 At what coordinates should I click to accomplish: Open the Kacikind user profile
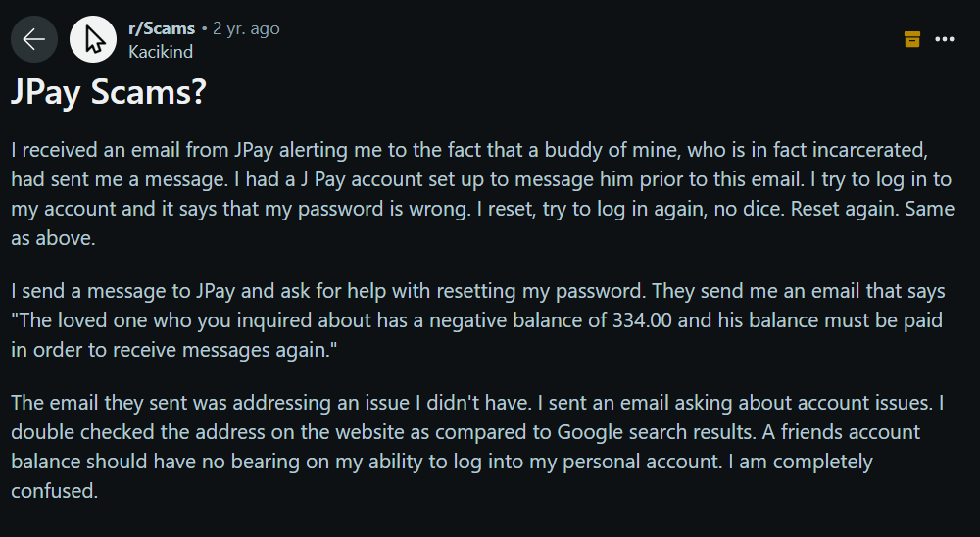(x=161, y=52)
